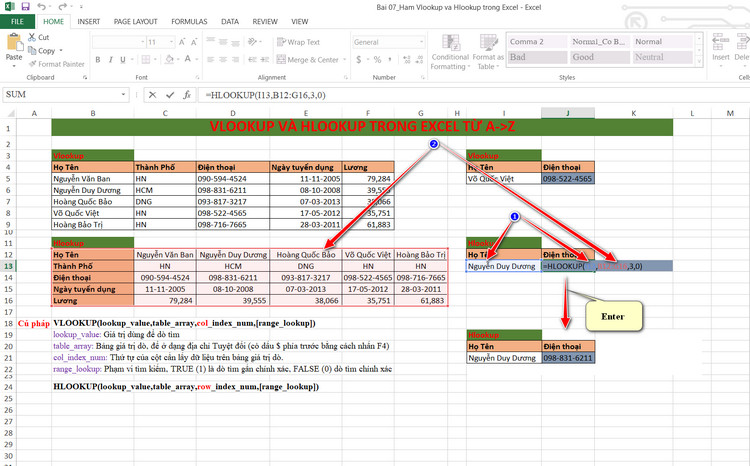Click the Cut scissors icon
Screen dimensions: 750x466
pos(32,37)
